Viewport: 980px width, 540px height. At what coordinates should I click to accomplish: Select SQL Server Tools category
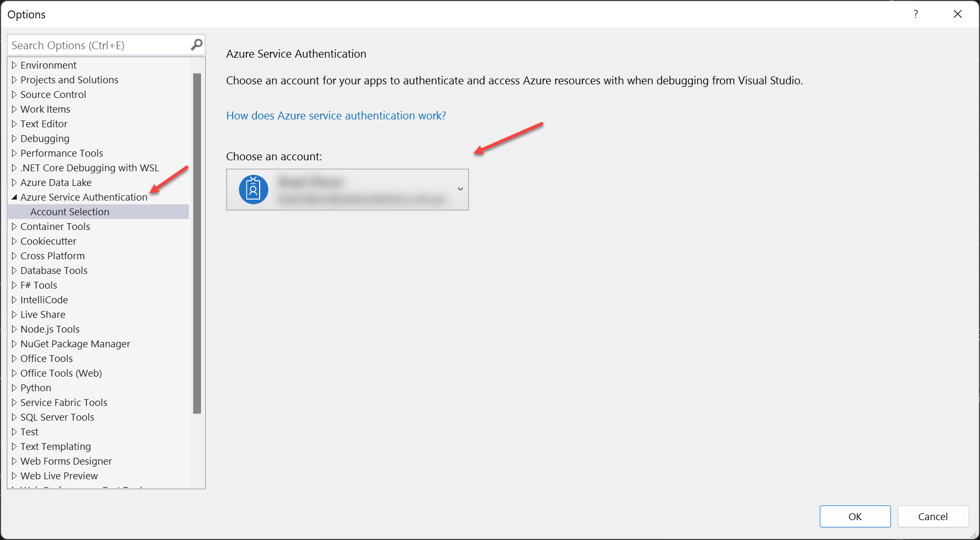(57, 417)
